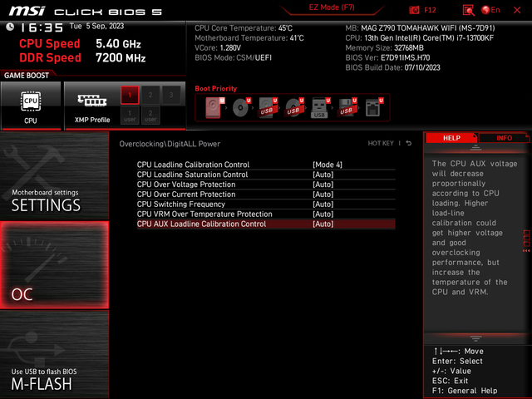Viewport: 532px width, 399px height.
Task: Change CPU Loadline Calibration Control Mode 4 value
Action: [328, 165]
